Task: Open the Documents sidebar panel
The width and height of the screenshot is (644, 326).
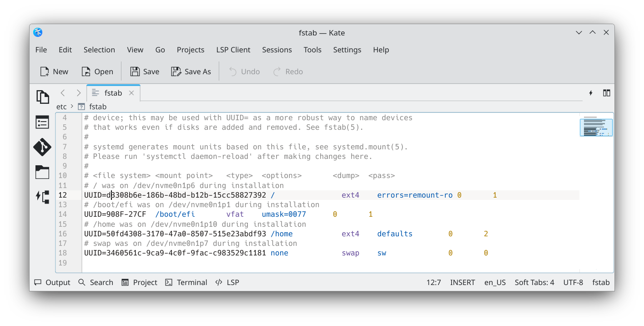Action: pos(42,97)
